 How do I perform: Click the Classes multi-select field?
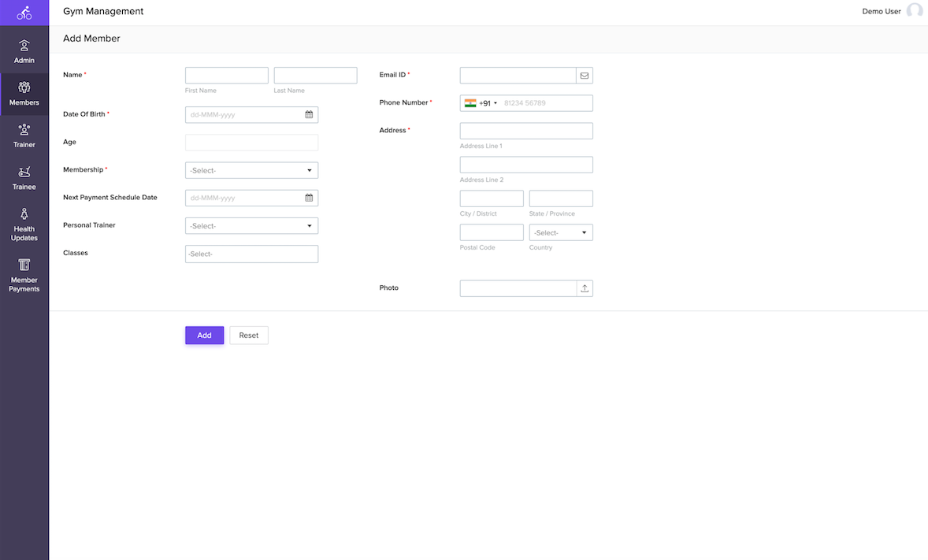click(x=251, y=254)
